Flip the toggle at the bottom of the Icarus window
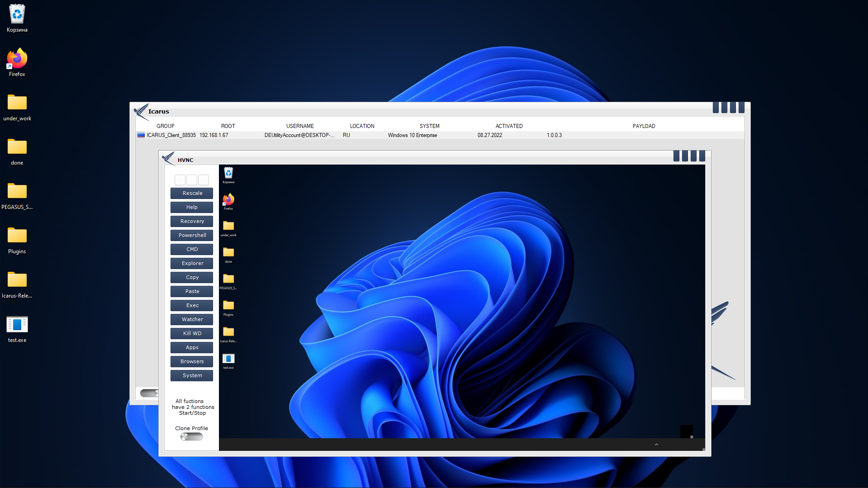 pyautogui.click(x=149, y=393)
